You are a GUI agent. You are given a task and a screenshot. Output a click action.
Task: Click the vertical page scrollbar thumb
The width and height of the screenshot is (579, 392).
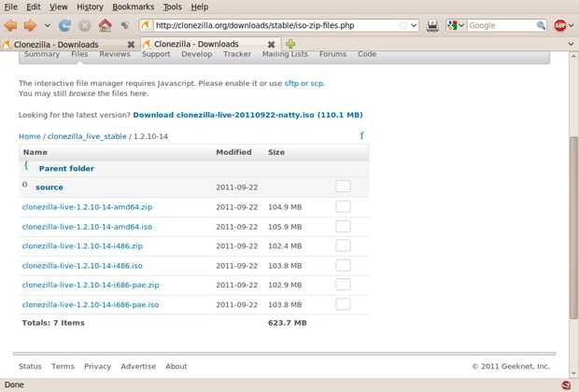(x=573, y=228)
